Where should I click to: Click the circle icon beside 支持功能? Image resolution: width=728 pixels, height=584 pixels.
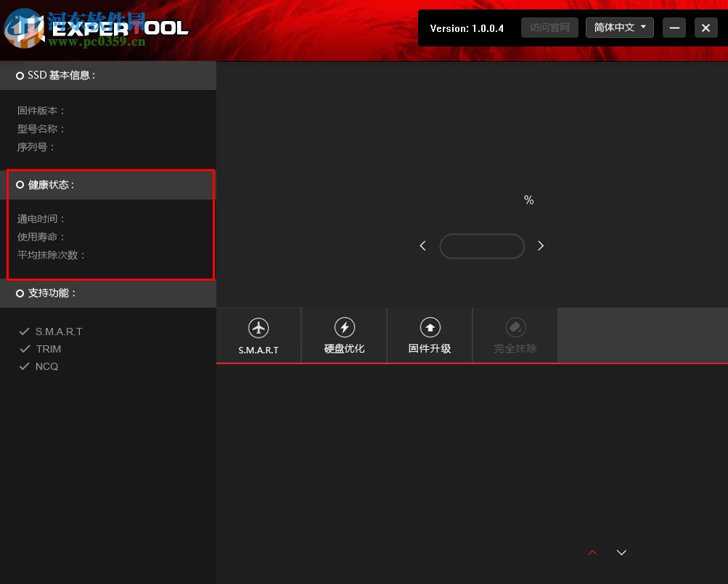[20, 293]
